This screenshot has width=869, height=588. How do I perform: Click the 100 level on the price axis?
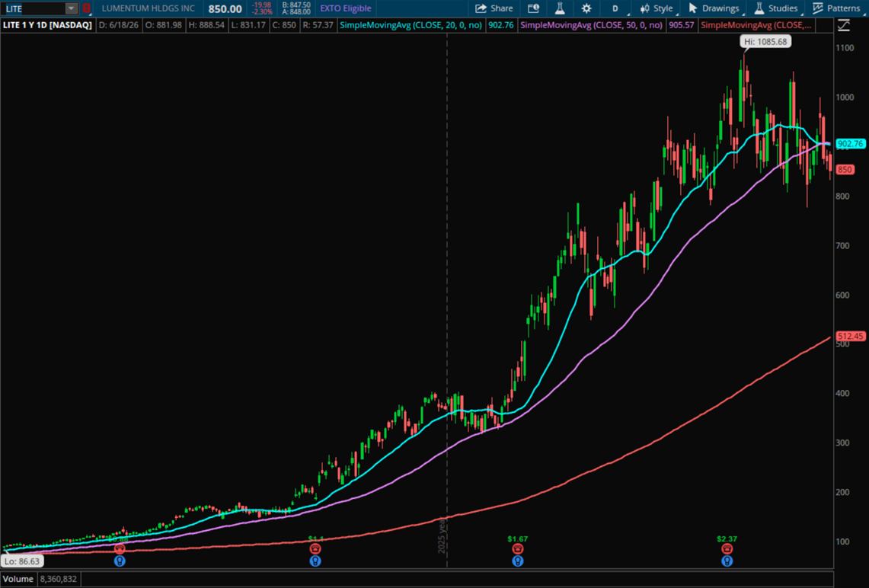(842, 542)
